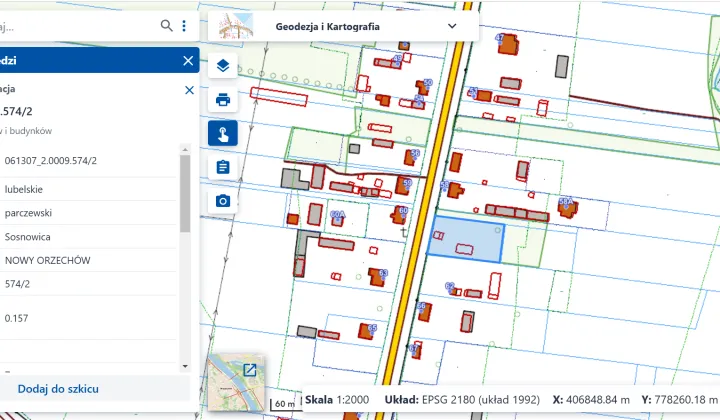Click the Sosnowica row

(88, 237)
